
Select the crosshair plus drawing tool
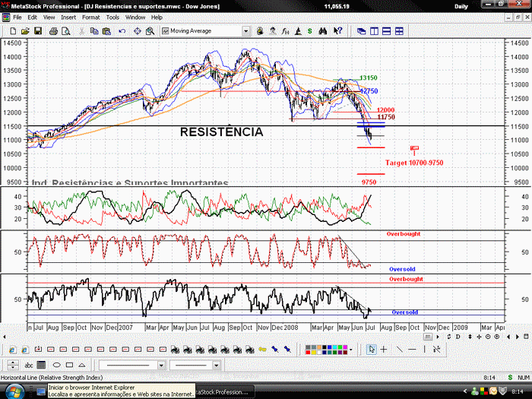383,349
